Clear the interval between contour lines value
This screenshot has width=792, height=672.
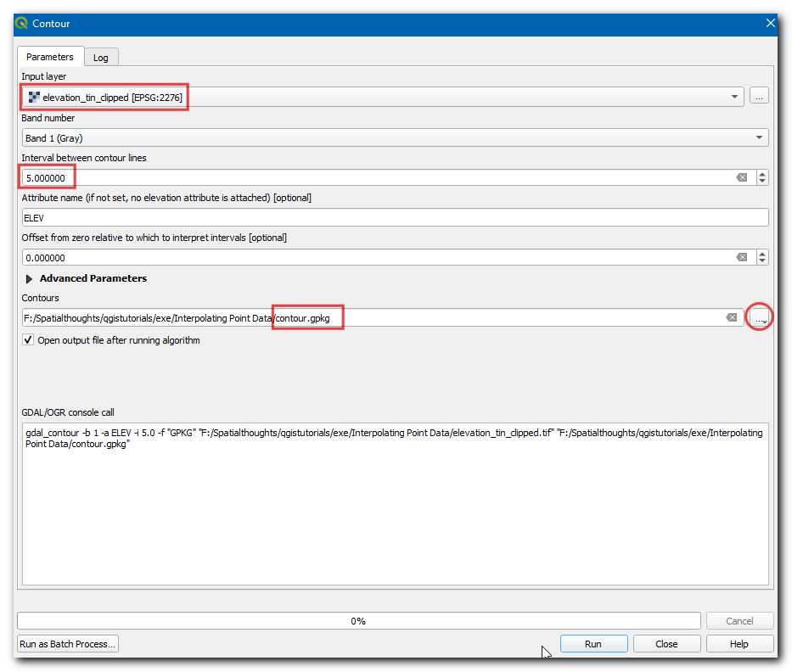[741, 177]
